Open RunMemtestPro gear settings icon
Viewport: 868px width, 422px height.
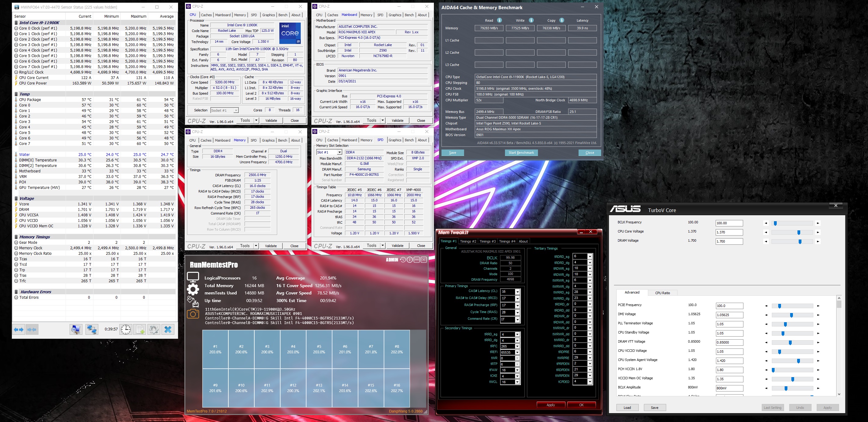193,289
